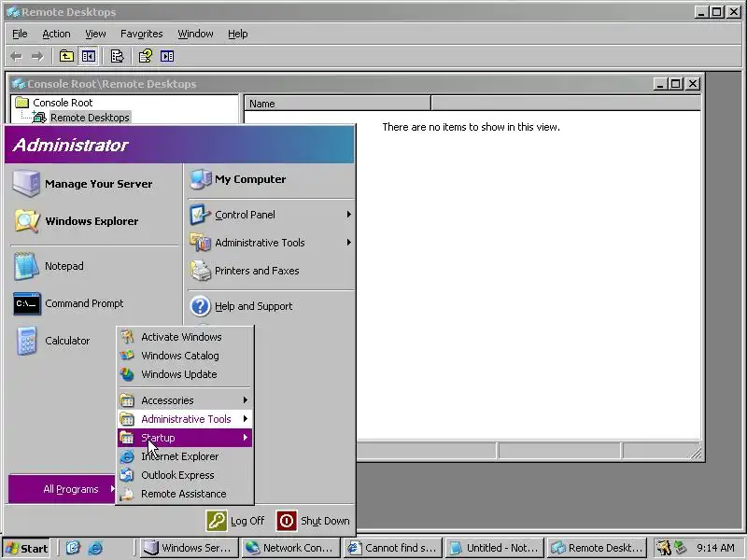Open Outlook Express from programs list

coord(184,475)
